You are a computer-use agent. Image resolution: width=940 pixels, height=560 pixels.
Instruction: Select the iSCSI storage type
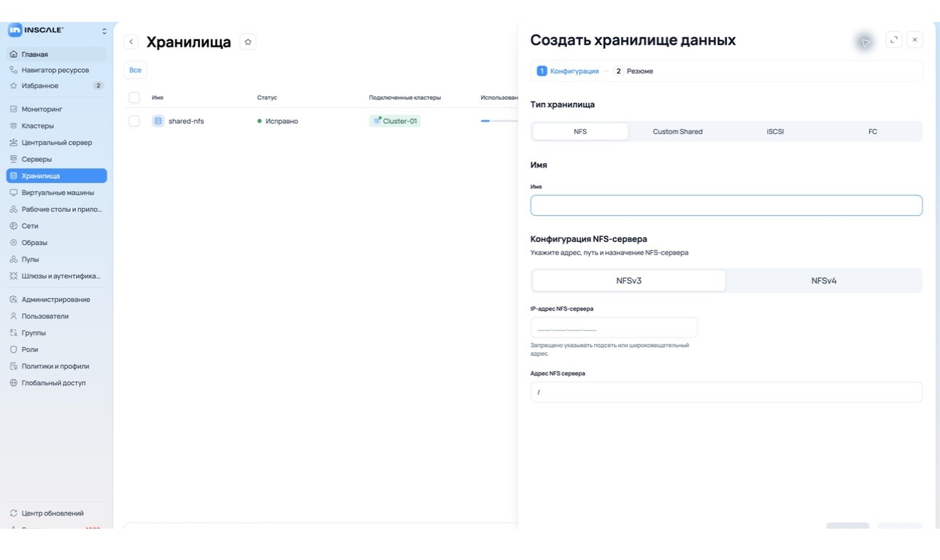tap(775, 132)
